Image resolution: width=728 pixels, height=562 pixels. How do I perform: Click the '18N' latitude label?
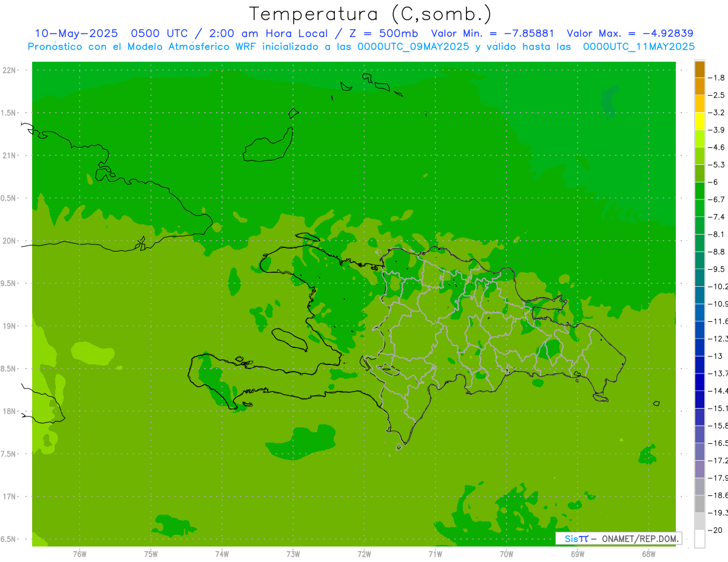[9, 411]
